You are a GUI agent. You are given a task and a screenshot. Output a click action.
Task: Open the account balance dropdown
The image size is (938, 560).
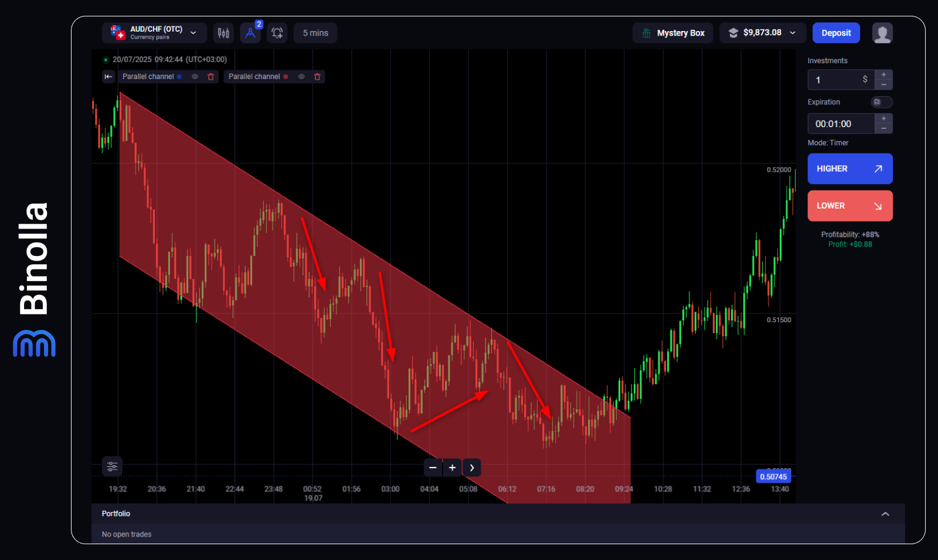click(762, 33)
